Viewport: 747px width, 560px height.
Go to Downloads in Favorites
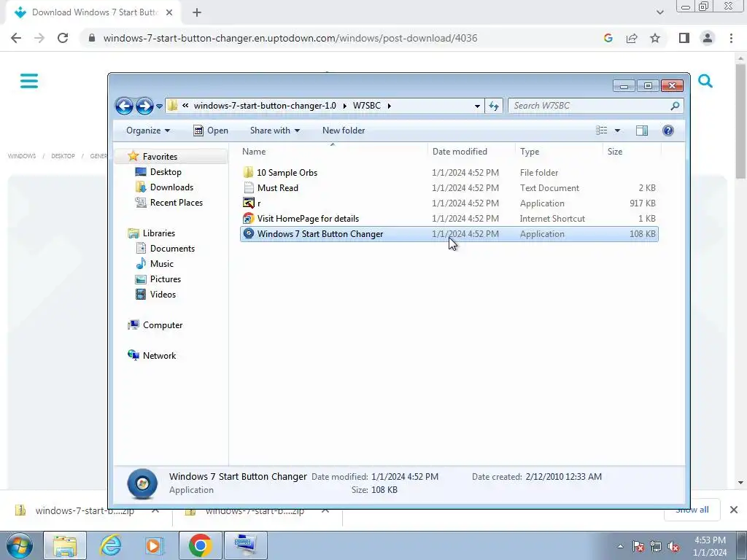(171, 187)
